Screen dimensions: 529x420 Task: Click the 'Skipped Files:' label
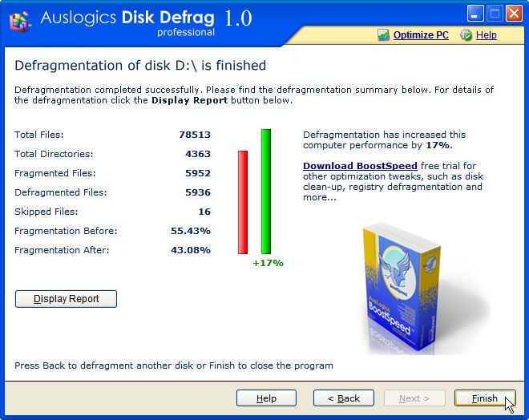(x=46, y=212)
